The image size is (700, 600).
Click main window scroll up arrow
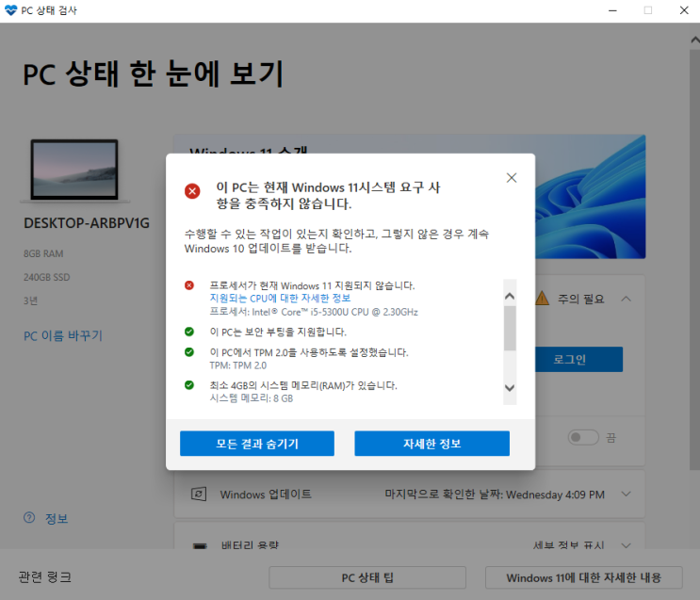coord(694,40)
